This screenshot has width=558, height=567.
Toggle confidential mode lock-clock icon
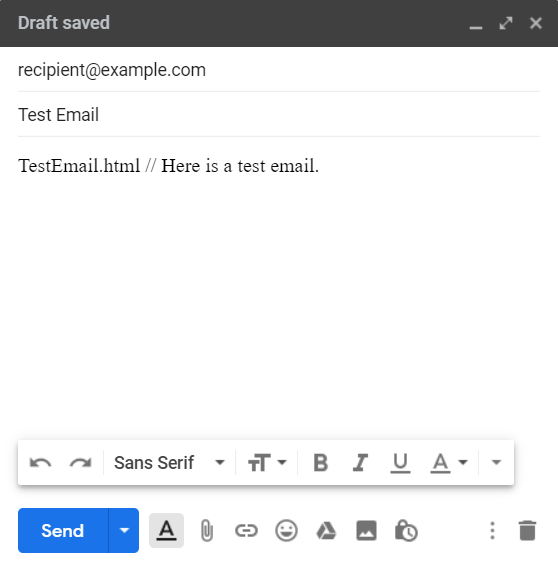(x=406, y=530)
